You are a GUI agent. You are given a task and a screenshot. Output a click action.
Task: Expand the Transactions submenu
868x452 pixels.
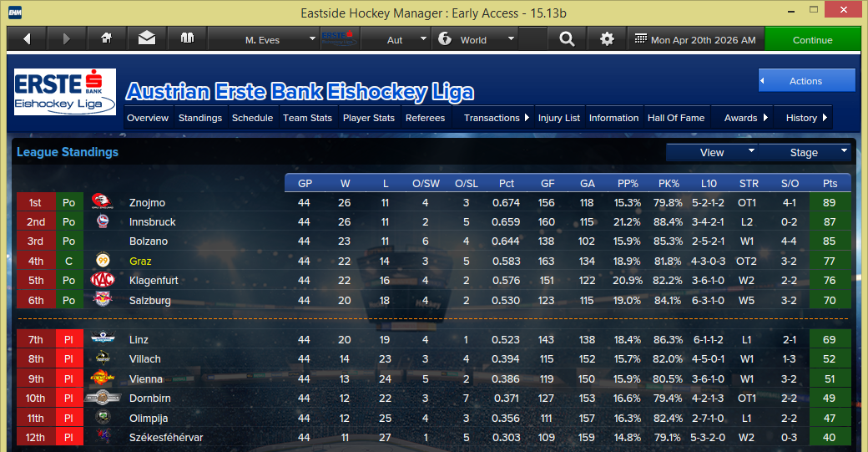point(493,118)
